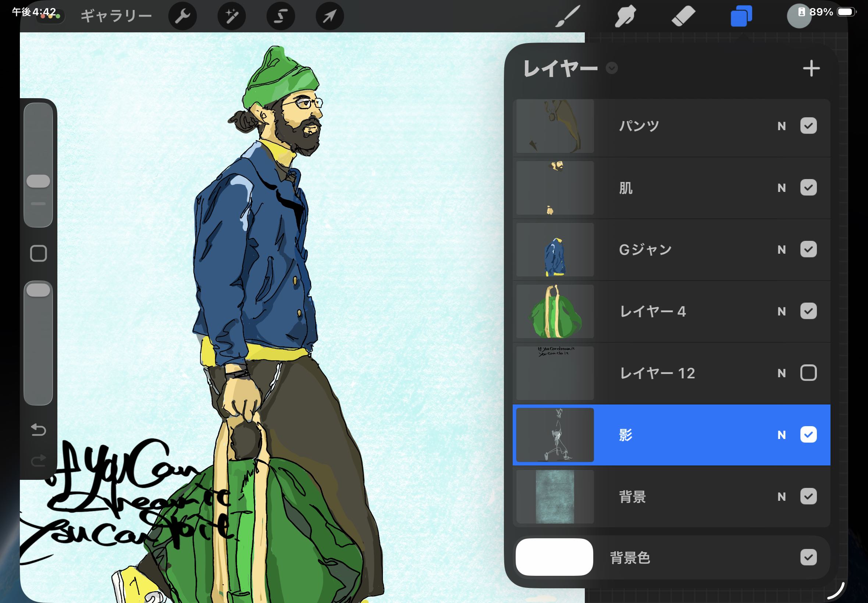
Task: Select the 肌 layer name
Action: pyautogui.click(x=626, y=188)
